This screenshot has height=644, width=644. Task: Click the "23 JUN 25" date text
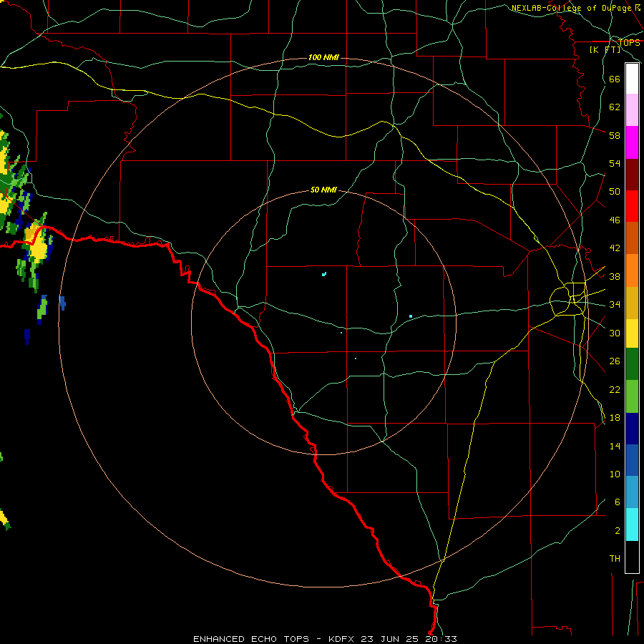pos(390,639)
